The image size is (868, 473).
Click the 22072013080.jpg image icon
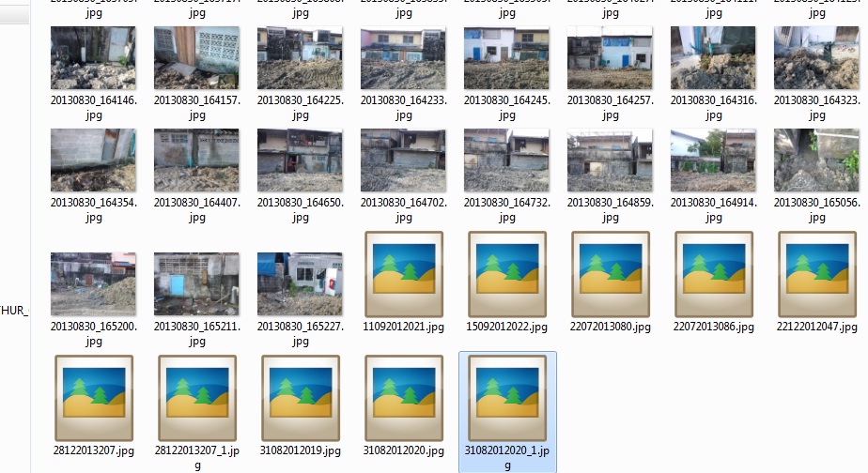tap(610, 274)
